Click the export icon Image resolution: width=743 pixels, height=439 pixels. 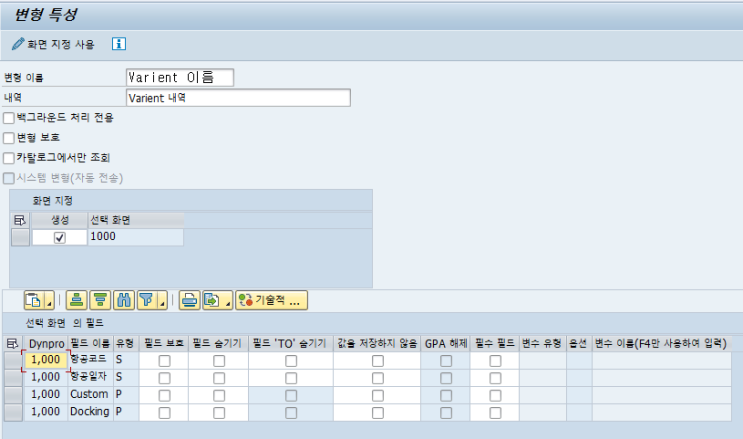point(212,301)
